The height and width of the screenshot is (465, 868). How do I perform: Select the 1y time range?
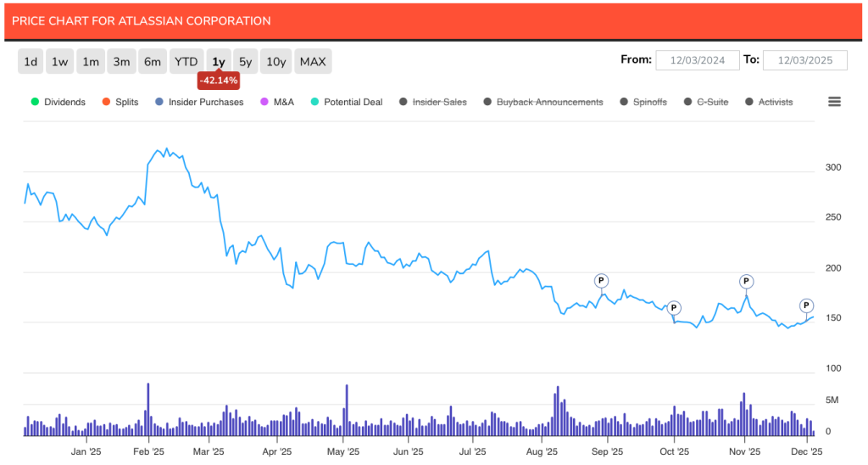coord(219,62)
